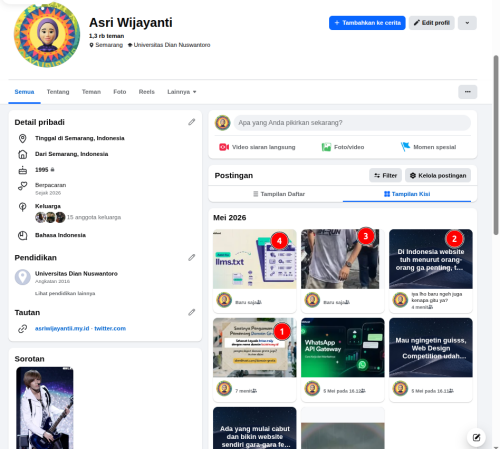The height and width of the screenshot is (449, 500).
Task: Click the avatar under the llms.txt post
Action: click(224, 300)
